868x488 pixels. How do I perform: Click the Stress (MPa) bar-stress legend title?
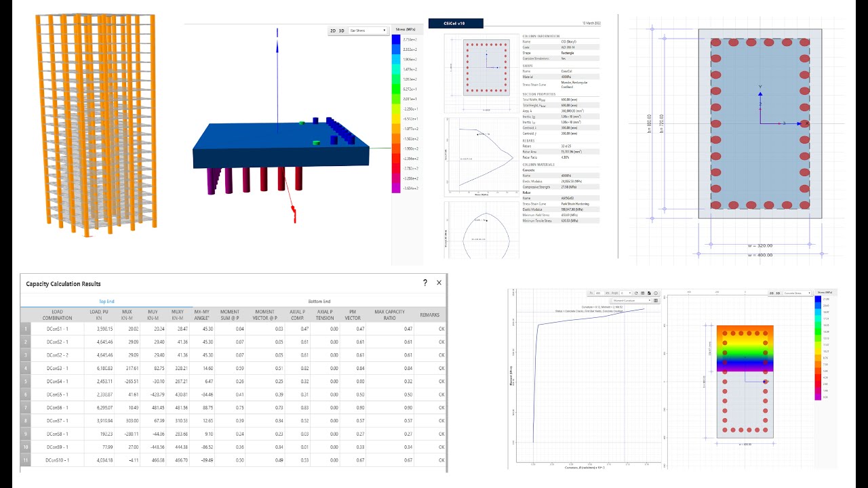click(x=406, y=30)
